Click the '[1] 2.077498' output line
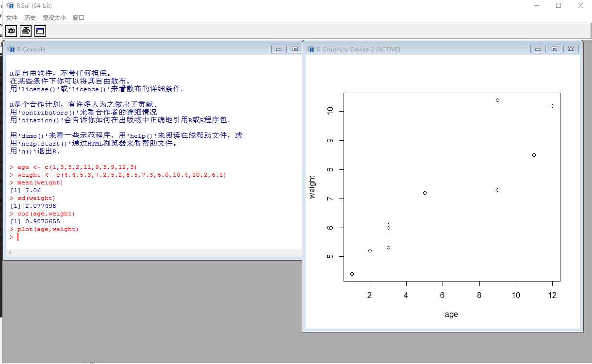This screenshot has width=592, height=364. tap(33, 206)
